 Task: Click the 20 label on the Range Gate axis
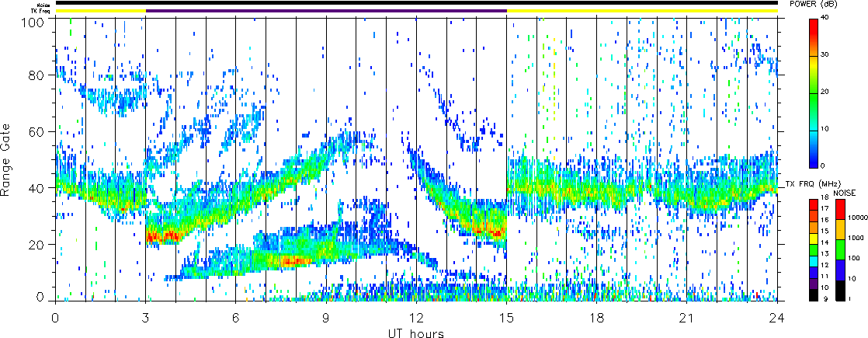(x=36, y=244)
